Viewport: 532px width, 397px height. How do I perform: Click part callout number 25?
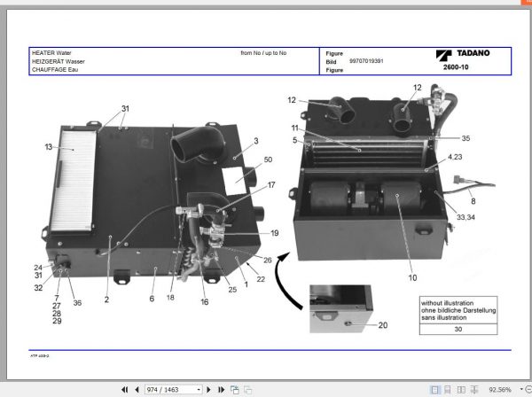[232, 290]
